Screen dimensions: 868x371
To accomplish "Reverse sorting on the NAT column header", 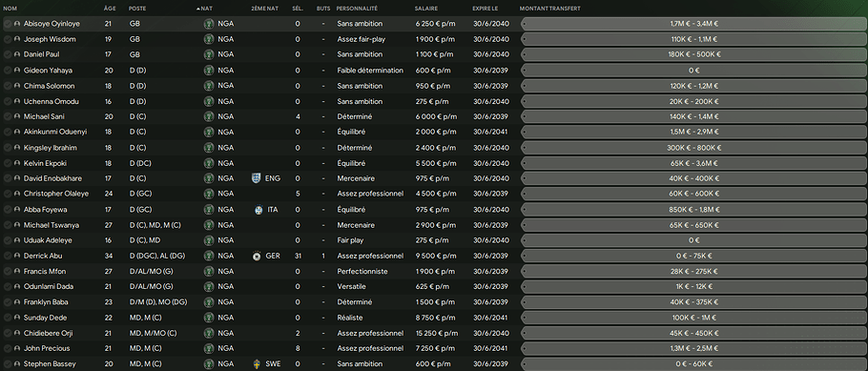I will [206, 9].
